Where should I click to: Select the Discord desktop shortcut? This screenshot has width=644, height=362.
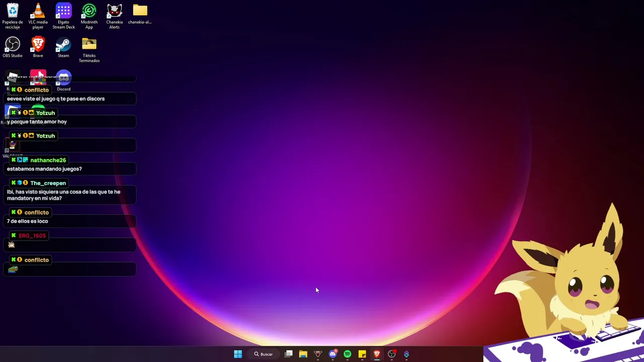(63, 81)
